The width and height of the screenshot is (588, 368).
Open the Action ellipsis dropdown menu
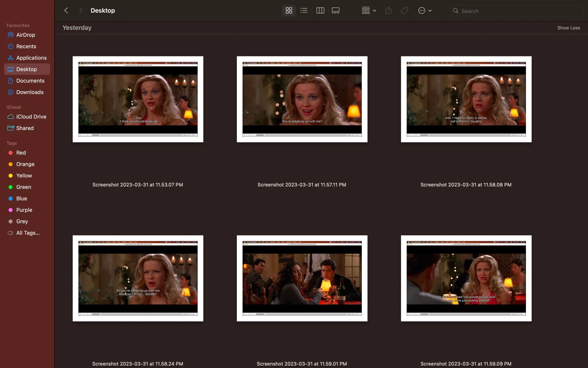tap(425, 11)
